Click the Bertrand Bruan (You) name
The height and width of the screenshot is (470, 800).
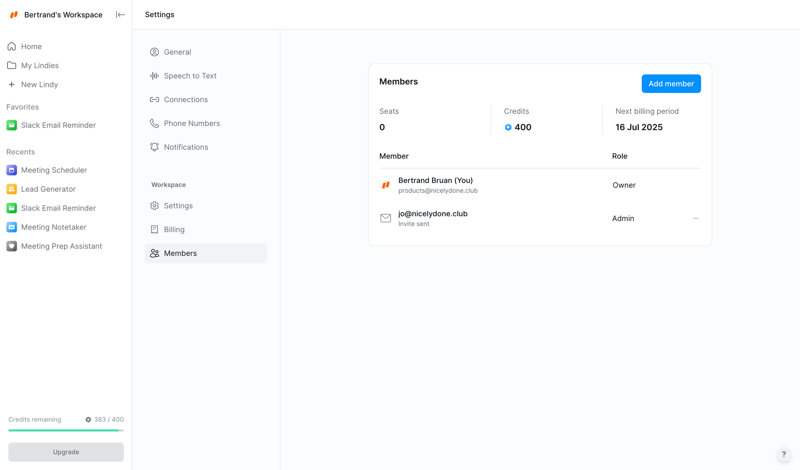coord(435,181)
